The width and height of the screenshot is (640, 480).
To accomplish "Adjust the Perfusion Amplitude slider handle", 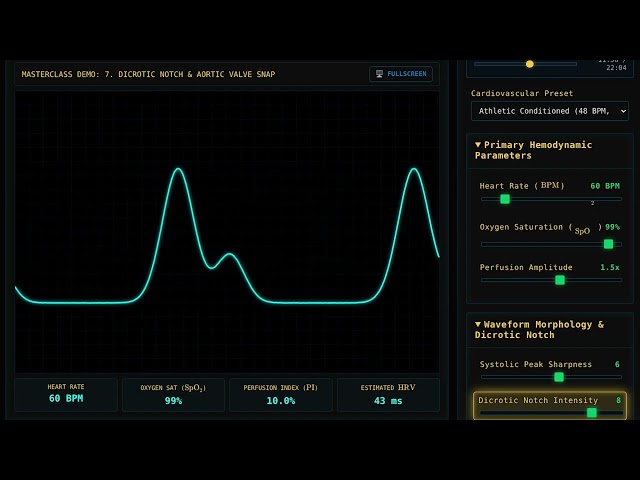I will [560, 280].
